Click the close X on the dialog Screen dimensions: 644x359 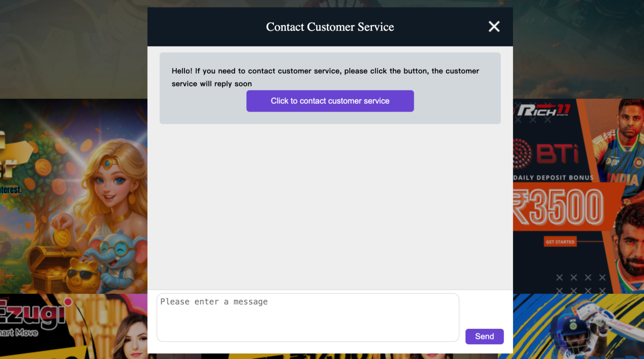point(494,27)
